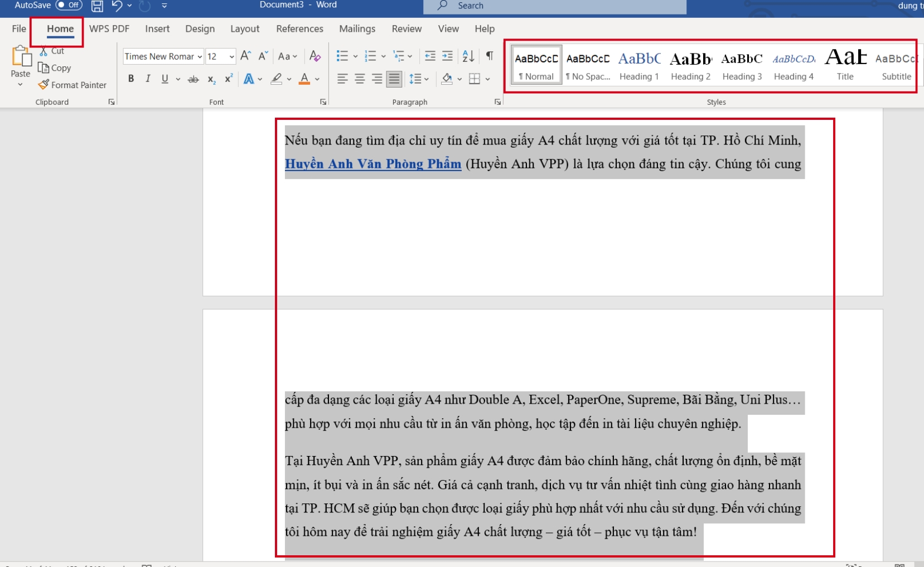Show paragraph marks with pilcrow icon

click(490, 56)
